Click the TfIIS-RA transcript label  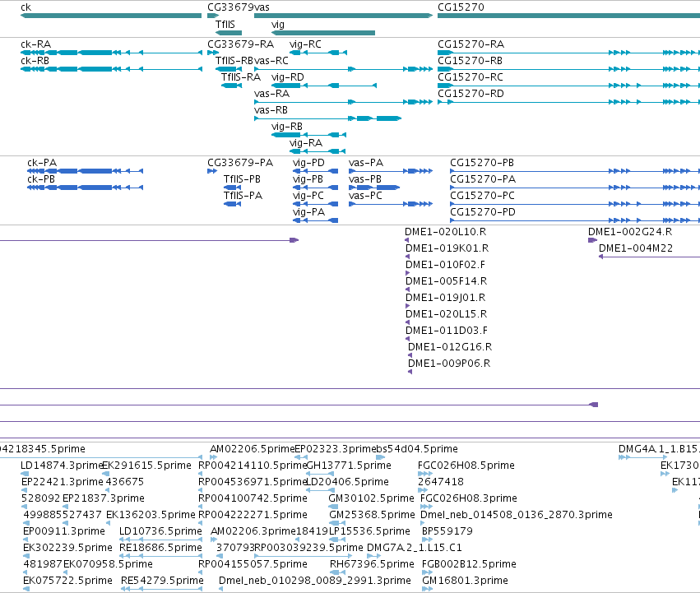[241, 77]
